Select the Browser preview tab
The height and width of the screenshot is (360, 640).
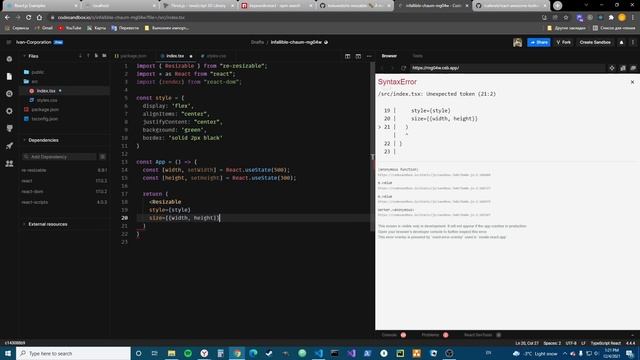point(389,56)
